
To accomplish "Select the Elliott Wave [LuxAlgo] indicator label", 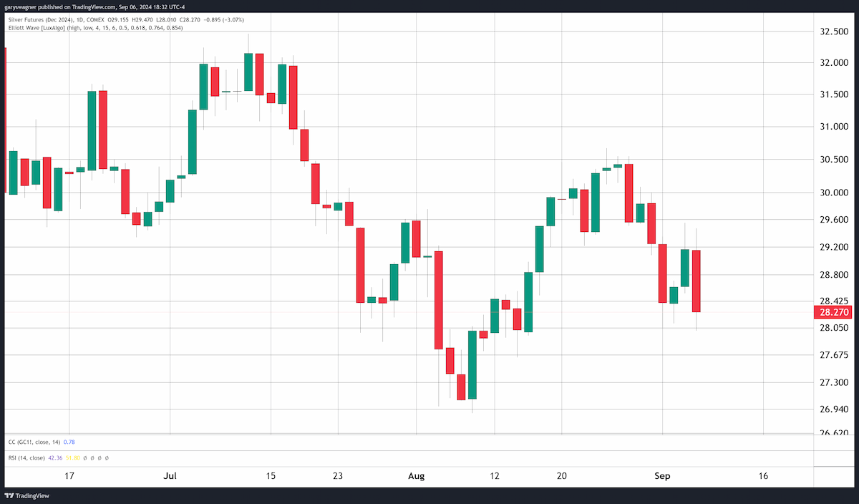I will click(37, 28).
